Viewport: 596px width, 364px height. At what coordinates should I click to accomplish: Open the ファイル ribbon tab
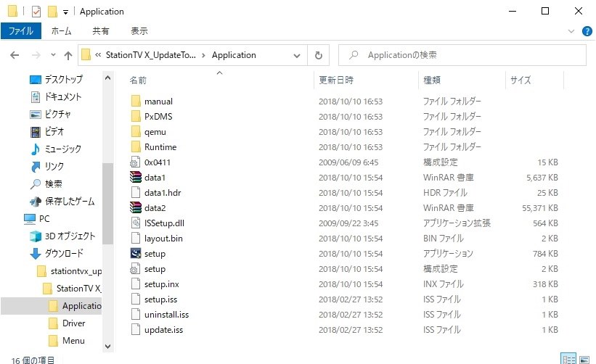point(21,31)
